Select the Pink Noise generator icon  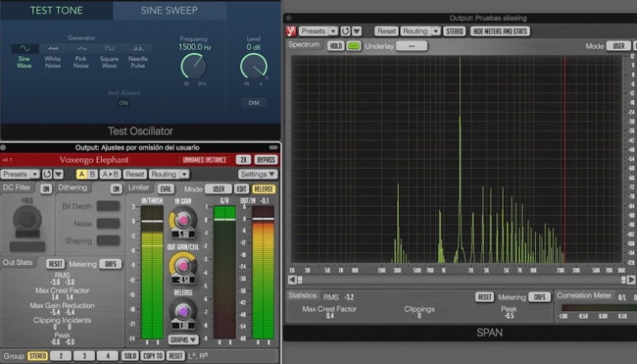(82, 49)
